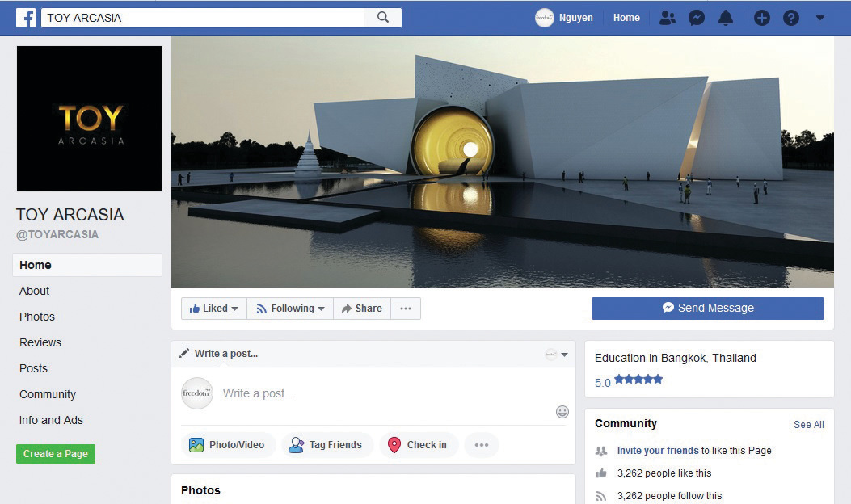Image resolution: width=851 pixels, height=504 pixels.
Task: Click the See All community link
Action: [808, 425]
